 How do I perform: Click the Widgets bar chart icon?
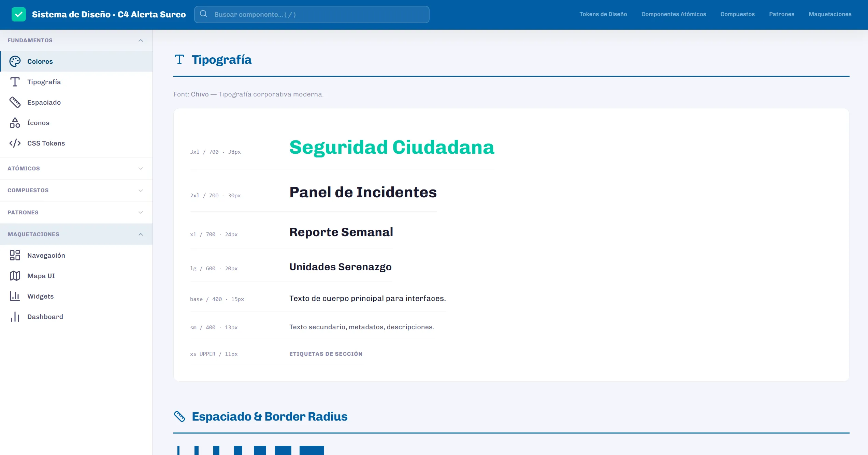pos(15,296)
